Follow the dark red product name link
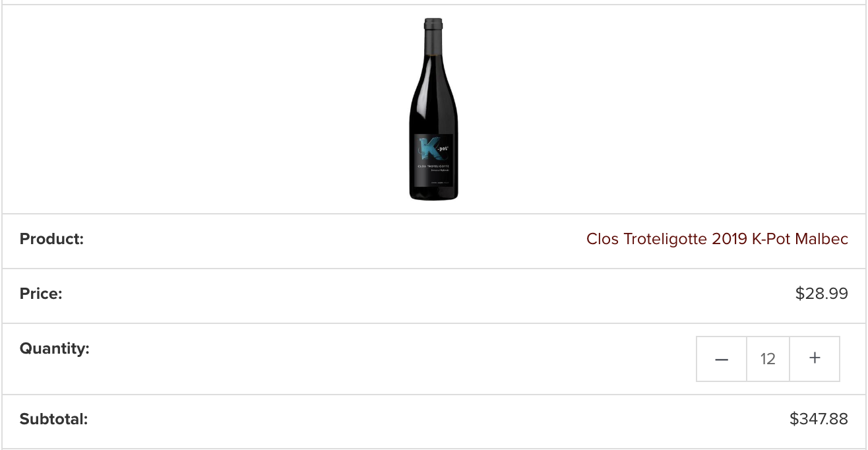868x450 pixels. tap(717, 239)
